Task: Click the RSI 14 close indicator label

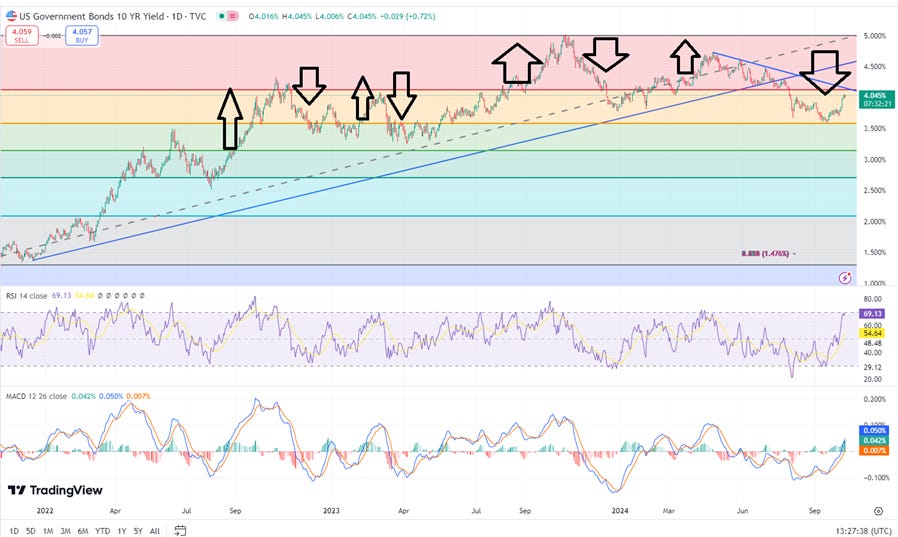Action: [26, 295]
